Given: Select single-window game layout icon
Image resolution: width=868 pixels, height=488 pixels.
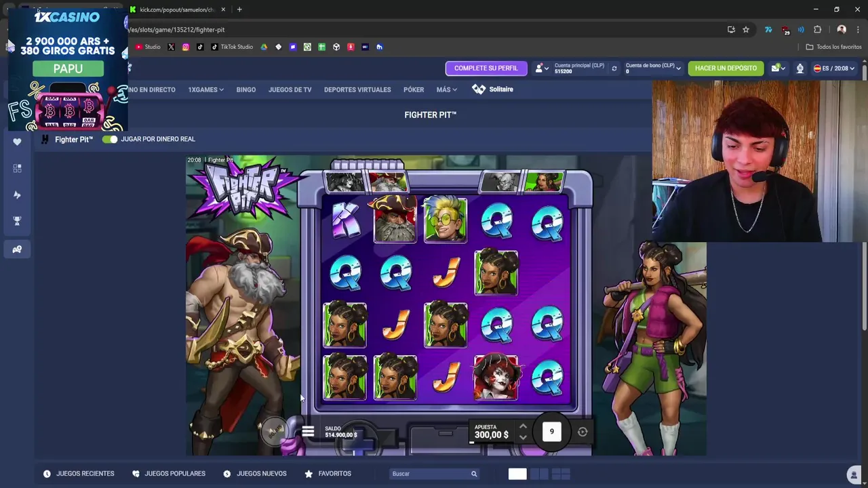Looking at the screenshot, I should [517, 474].
